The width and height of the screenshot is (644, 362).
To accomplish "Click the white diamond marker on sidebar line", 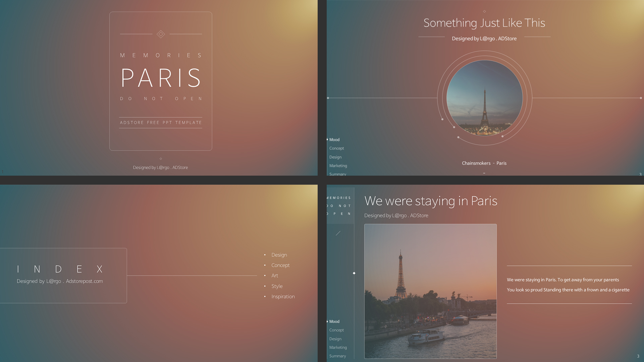I will 354,273.
